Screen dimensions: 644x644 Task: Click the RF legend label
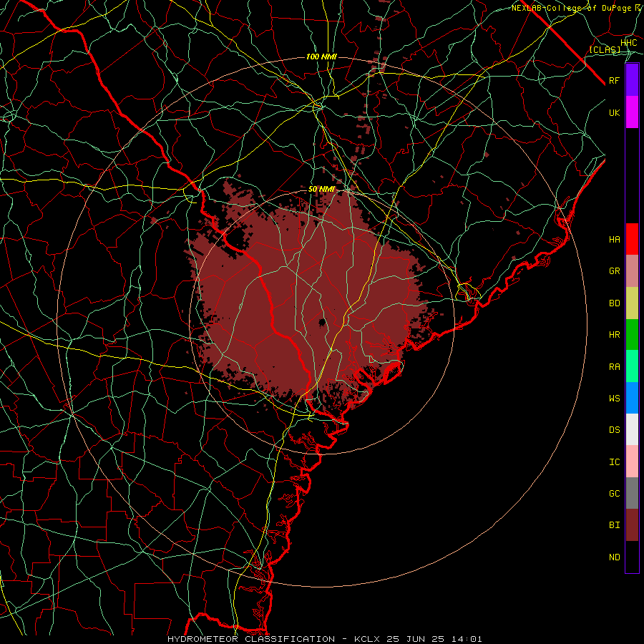(615, 80)
